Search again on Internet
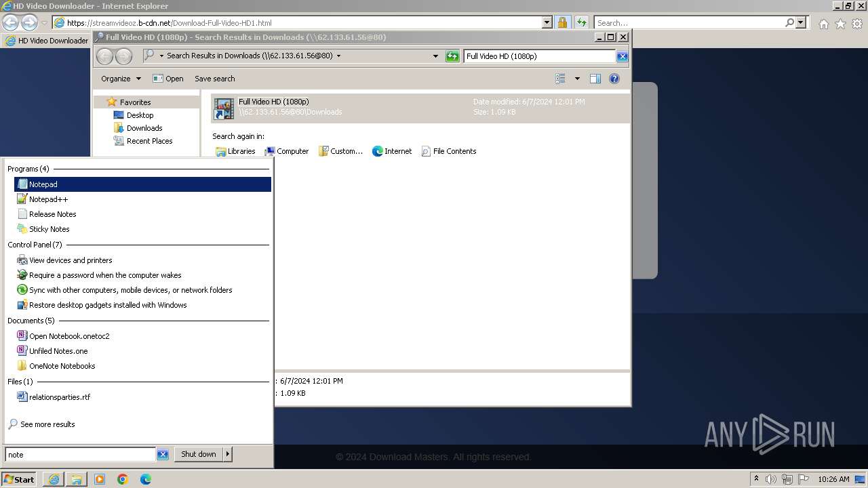This screenshot has width=868, height=488. (x=392, y=151)
